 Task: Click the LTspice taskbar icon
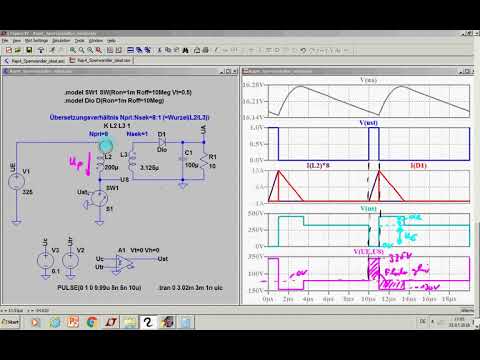[111, 322]
